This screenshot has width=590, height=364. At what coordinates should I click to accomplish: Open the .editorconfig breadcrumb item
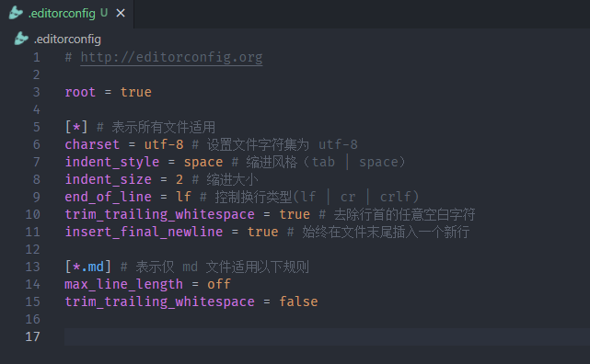coord(67,40)
